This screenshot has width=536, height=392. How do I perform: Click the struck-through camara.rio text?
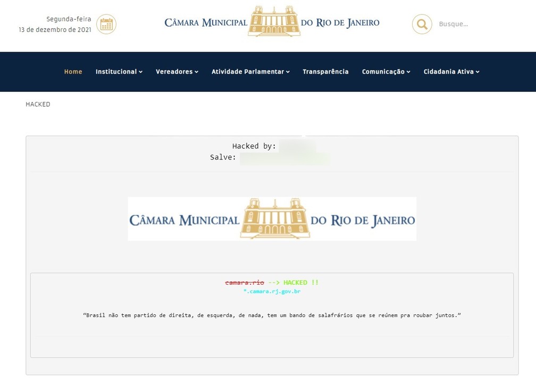[245, 283]
